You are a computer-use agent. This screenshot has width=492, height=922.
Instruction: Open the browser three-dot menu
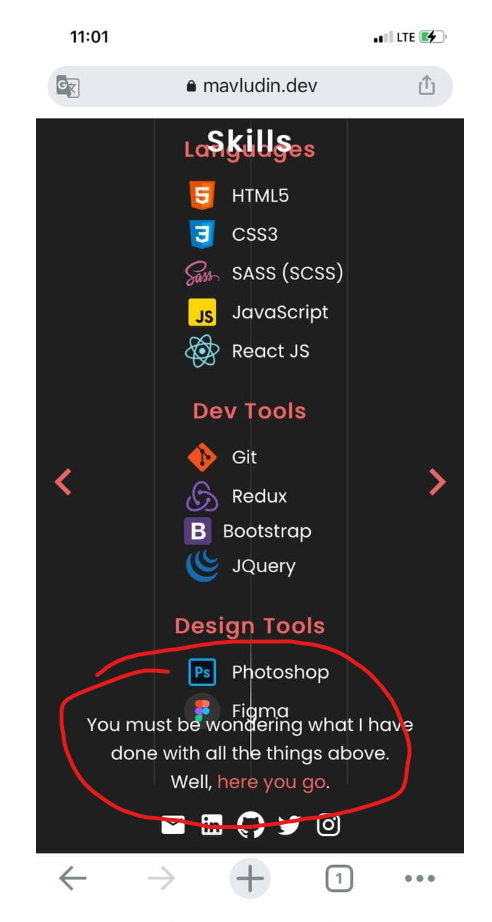coord(420,879)
